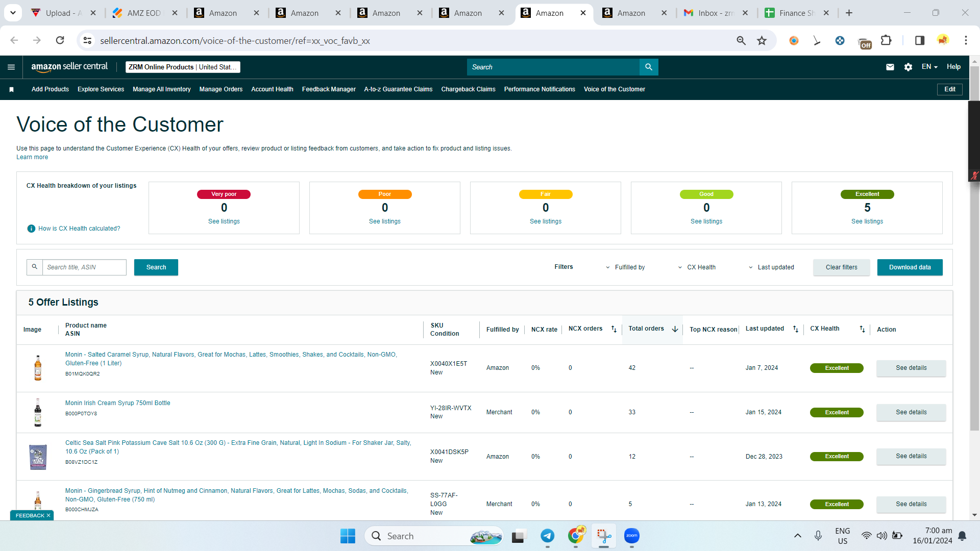The width and height of the screenshot is (980, 551).
Task: Click the browser zoom magnifier icon
Action: (x=741, y=40)
